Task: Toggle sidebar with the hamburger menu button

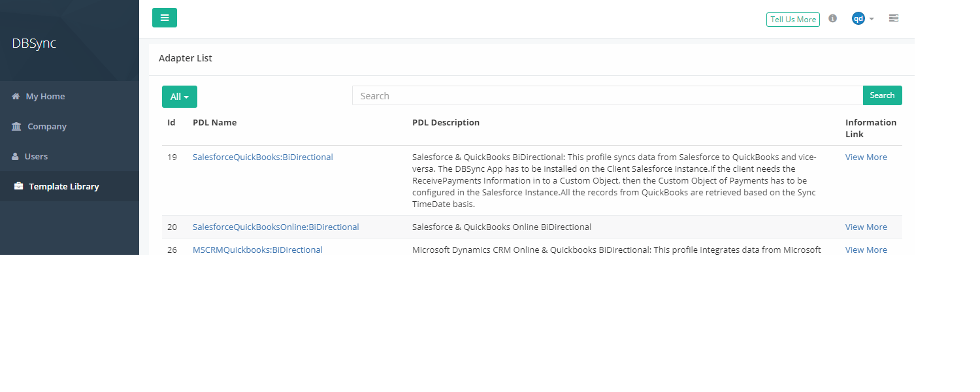Action: (x=165, y=18)
